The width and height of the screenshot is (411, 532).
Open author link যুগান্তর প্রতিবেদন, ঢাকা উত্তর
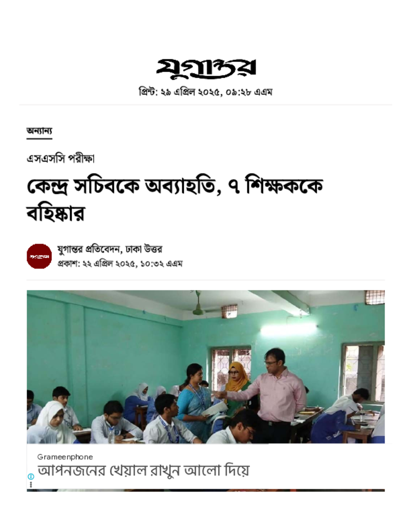110,249
